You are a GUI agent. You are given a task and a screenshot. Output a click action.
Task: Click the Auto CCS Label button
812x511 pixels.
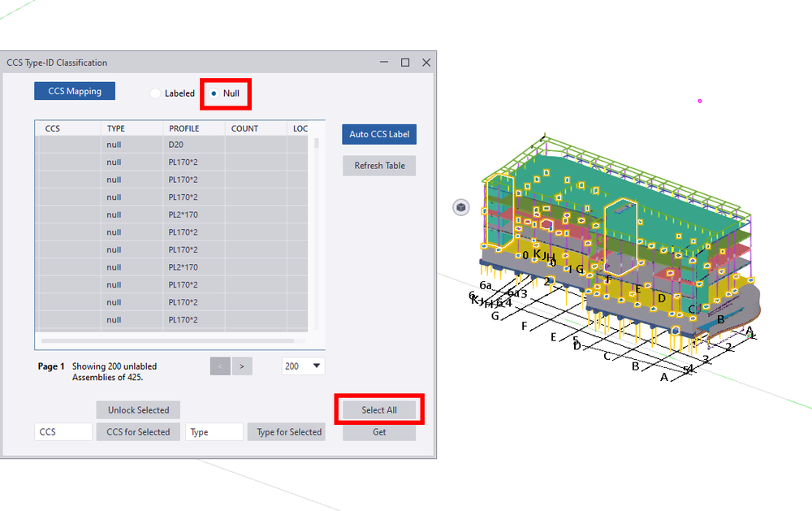coord(378,134)
